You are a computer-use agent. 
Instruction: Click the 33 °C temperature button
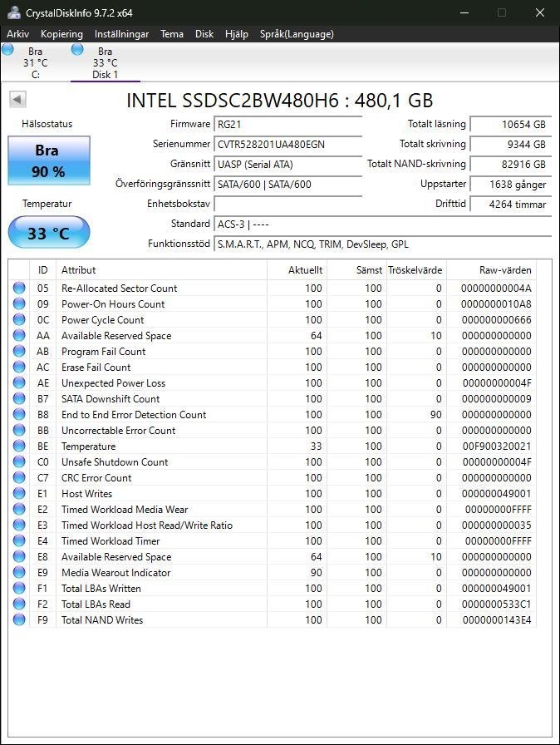point(49,233)
